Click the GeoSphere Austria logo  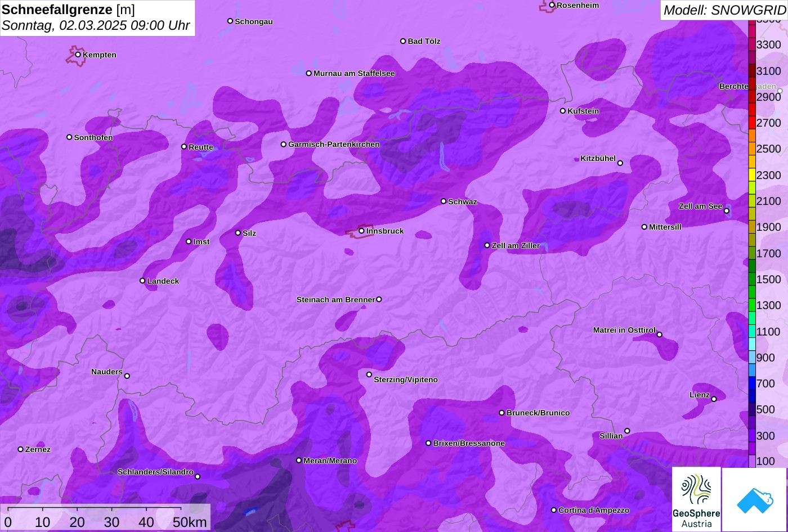696,499
